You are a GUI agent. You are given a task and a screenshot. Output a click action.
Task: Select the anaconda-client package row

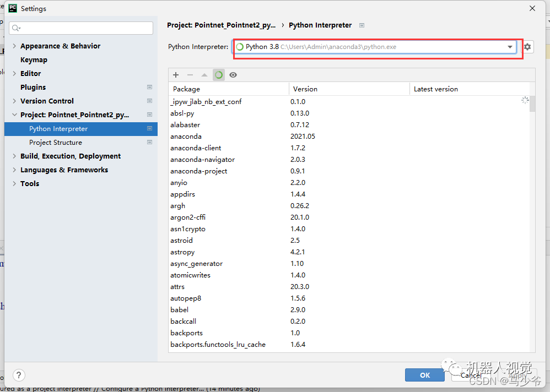point(349,148)
